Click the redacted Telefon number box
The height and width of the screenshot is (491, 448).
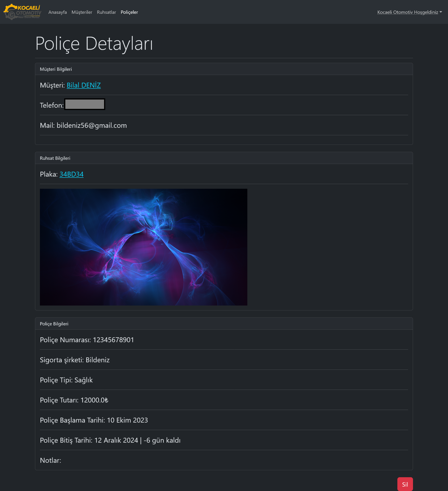(84, 104)
